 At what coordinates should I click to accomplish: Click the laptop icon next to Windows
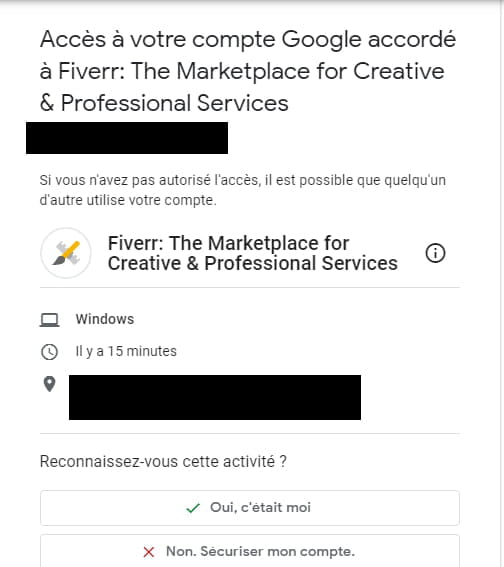click(50, 320)
